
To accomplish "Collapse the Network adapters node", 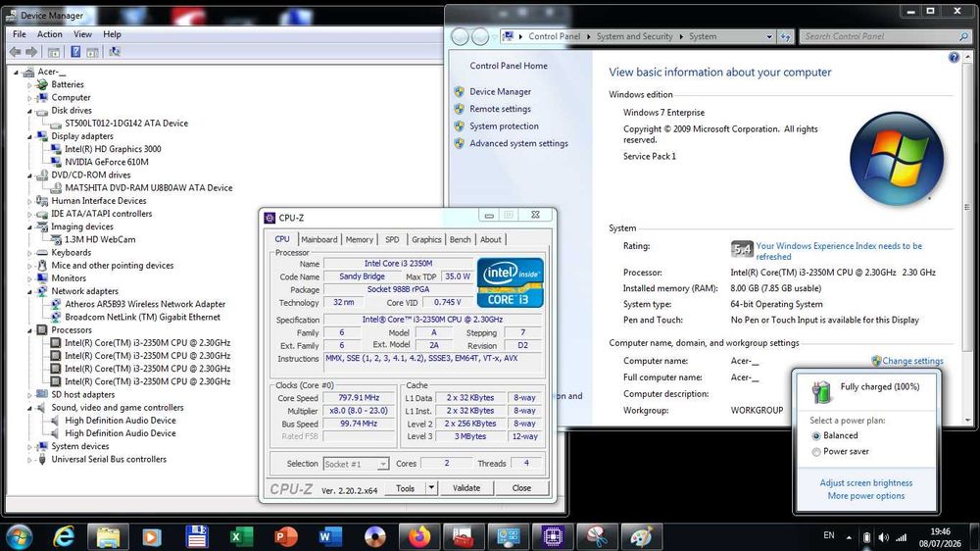I will pyautogui.click(x=29, y=291).
